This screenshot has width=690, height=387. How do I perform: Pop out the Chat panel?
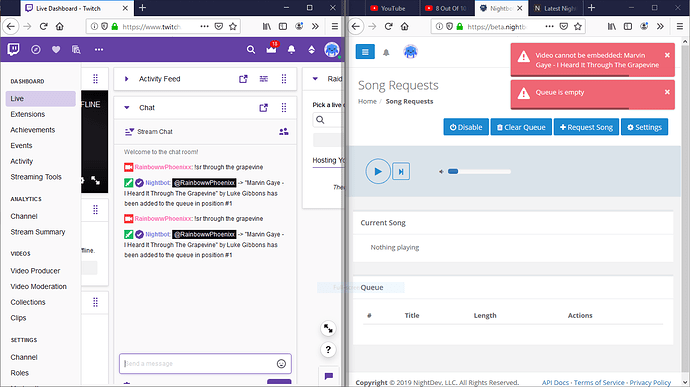[264, 107]
